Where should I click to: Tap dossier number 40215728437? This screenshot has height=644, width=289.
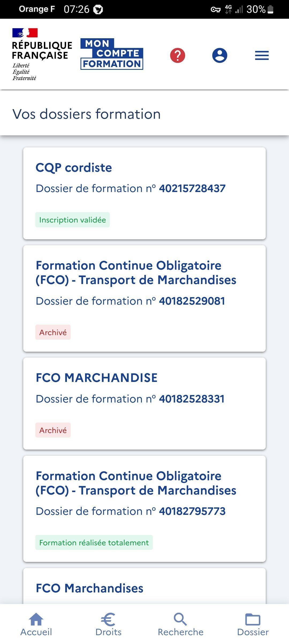[x=192, y=188]
